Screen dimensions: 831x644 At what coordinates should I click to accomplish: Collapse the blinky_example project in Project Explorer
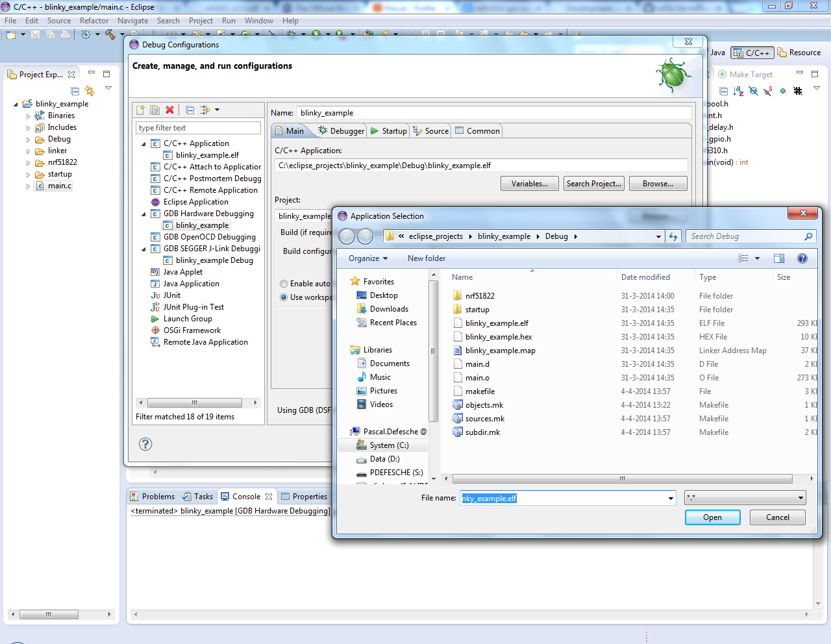(x=16, y=104)
